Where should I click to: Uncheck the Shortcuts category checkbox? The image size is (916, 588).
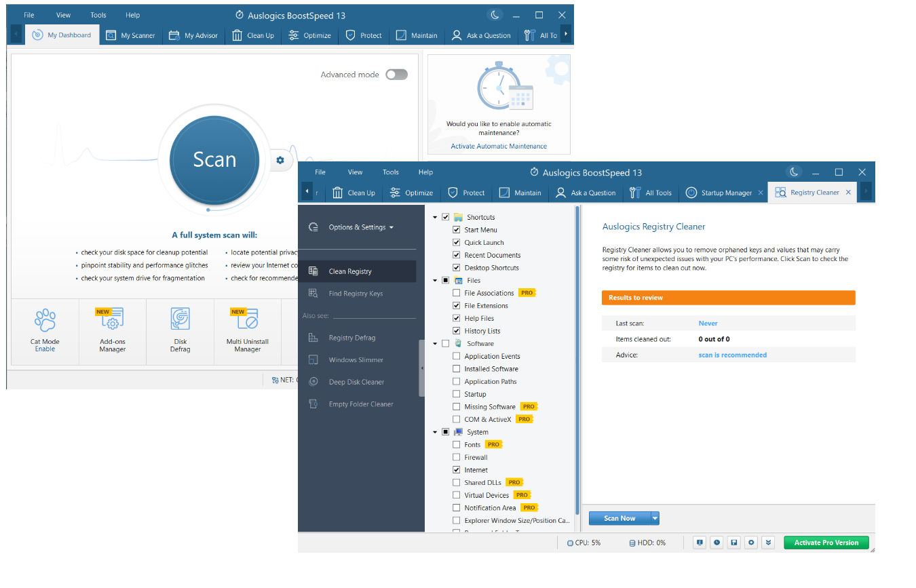pos(446,217)
